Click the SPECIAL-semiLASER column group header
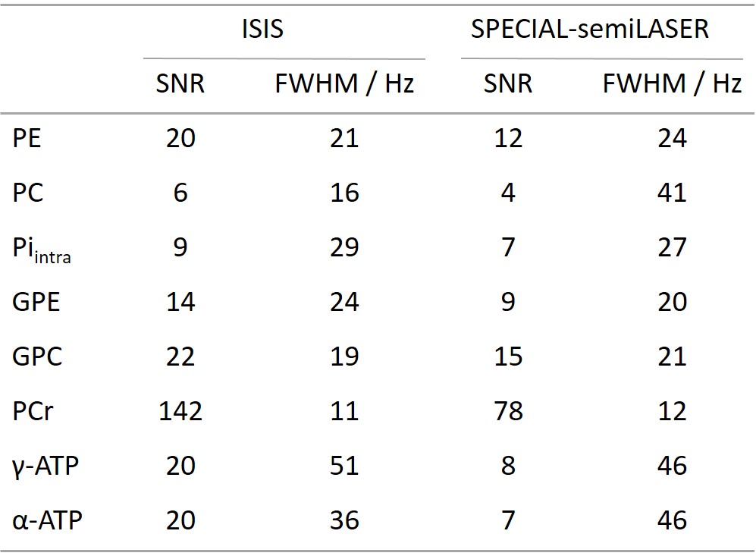 pos(590,30)
